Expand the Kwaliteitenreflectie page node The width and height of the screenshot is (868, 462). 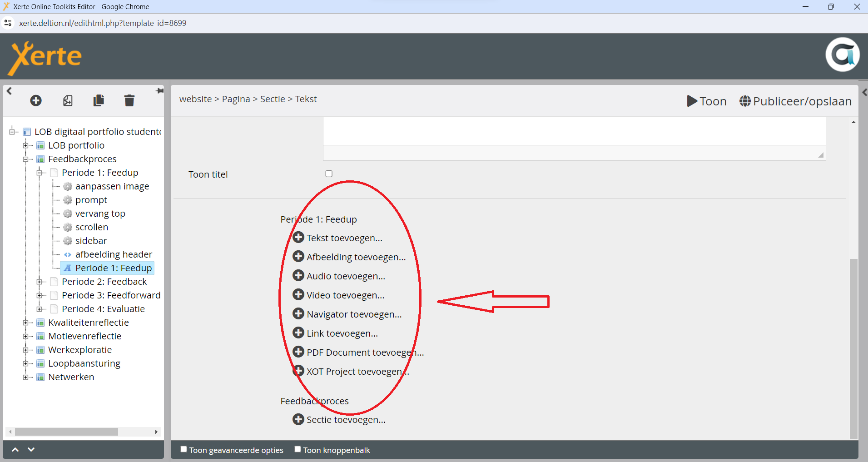(x=26, y=323)
